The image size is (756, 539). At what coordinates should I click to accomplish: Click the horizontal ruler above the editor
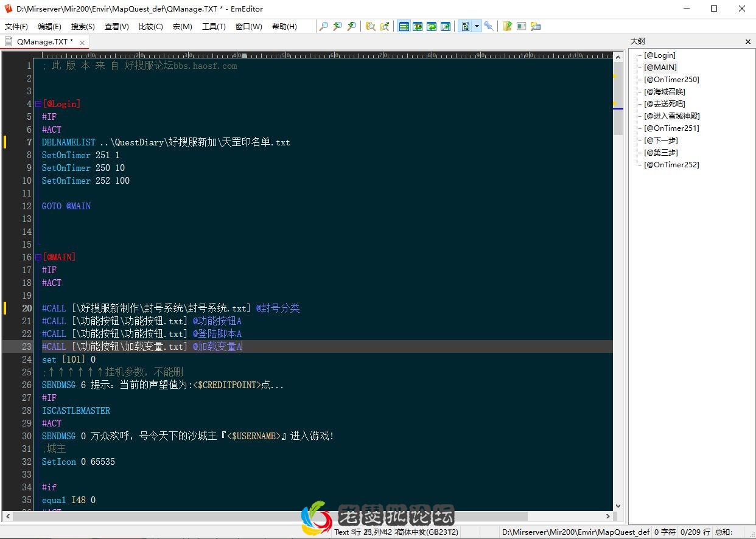coord(324,55)
